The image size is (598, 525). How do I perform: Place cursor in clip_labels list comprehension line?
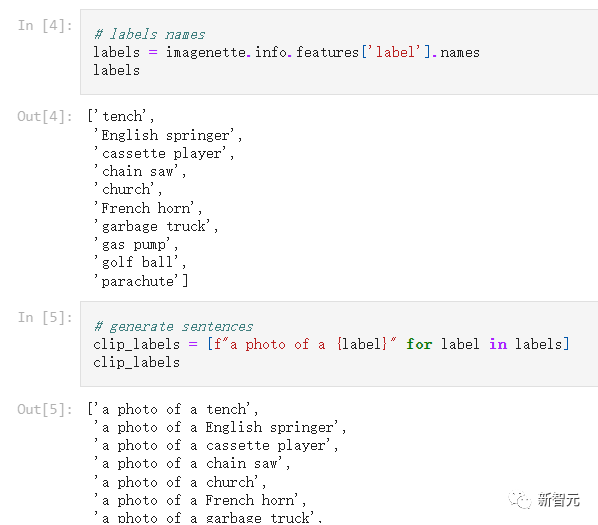pyautogui.click(x=331, y=344)
